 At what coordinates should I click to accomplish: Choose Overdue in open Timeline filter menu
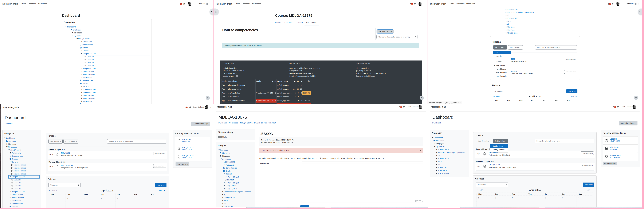point(502,56)
